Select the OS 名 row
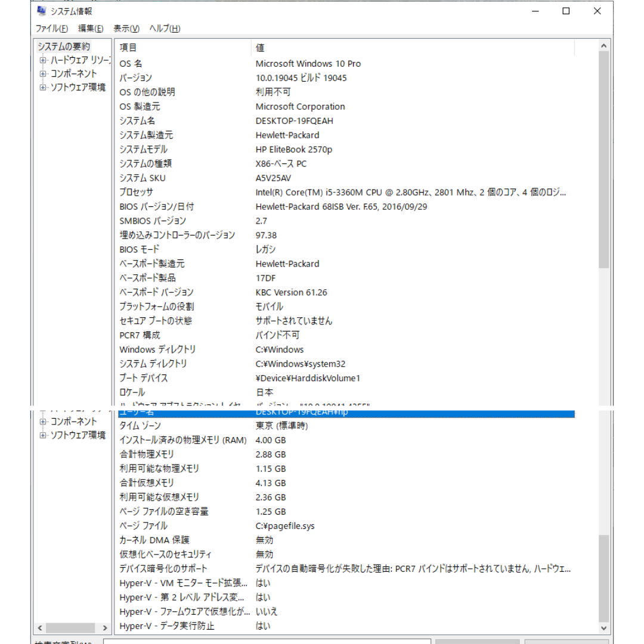644x644 pixels. (x=346, y=64)
